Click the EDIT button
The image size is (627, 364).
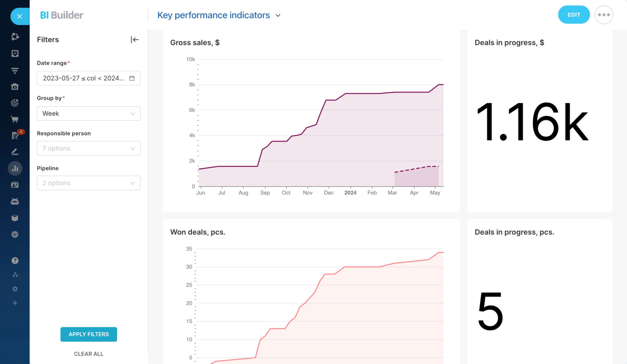coord(574,15)
